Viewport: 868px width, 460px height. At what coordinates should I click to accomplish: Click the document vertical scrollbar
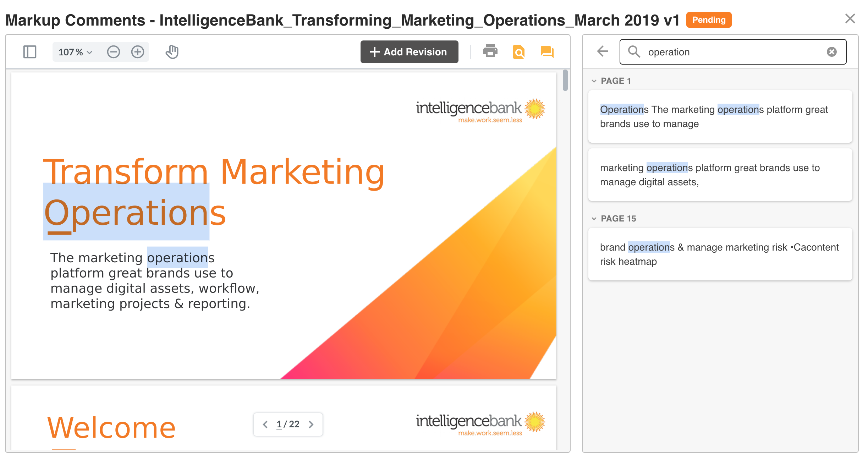coord(565,81)
